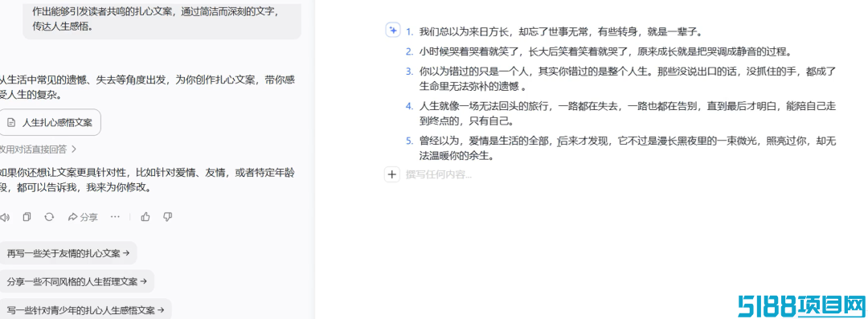Click the plus icon to add a block
The image size is (868, 319).
tap(392, 175)
